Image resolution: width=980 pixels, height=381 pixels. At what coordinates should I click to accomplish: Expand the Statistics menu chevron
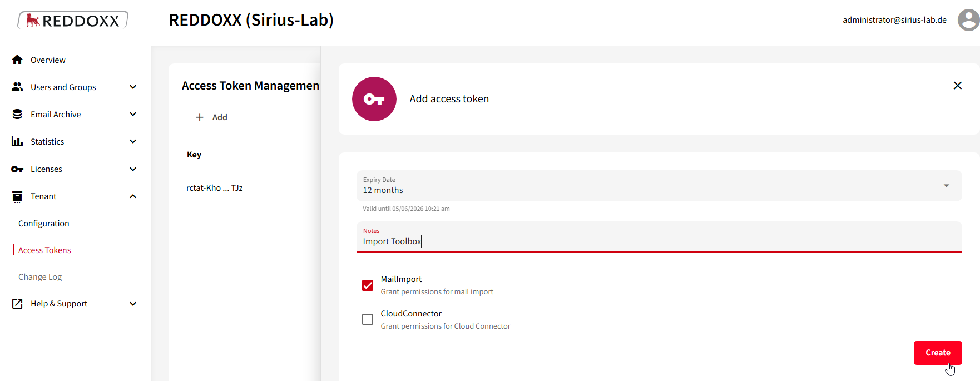point(133,141)
